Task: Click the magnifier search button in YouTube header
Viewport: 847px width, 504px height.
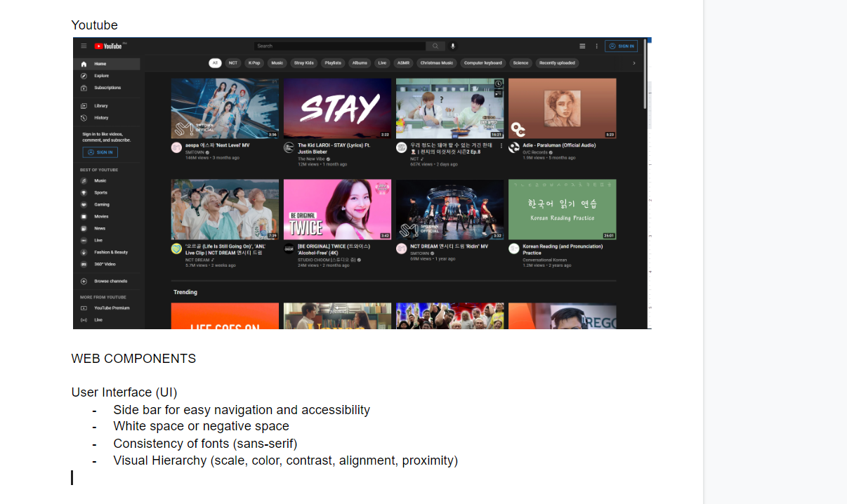Action: click(x=435, y=46)
